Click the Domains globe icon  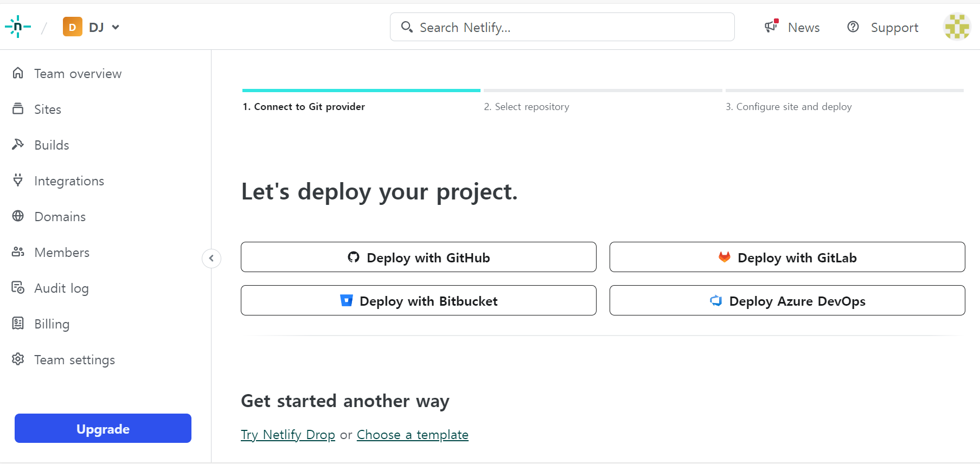tap(18, 216)
